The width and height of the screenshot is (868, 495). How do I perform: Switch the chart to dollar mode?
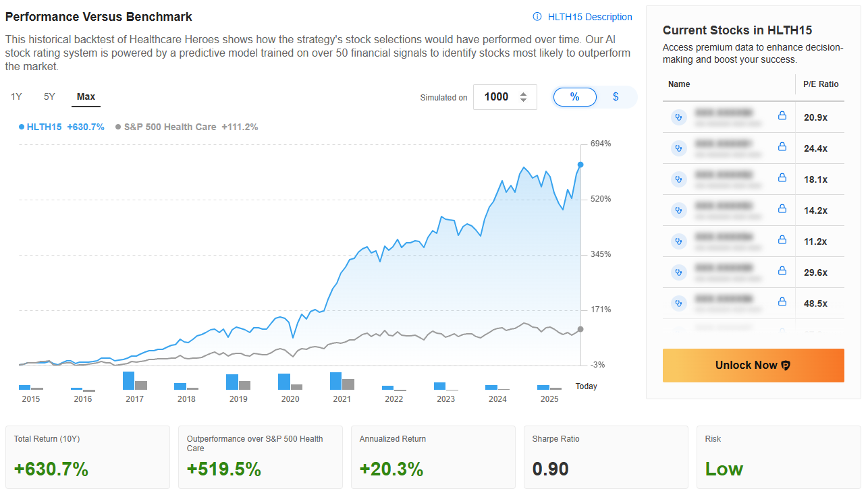coord(616,97)
